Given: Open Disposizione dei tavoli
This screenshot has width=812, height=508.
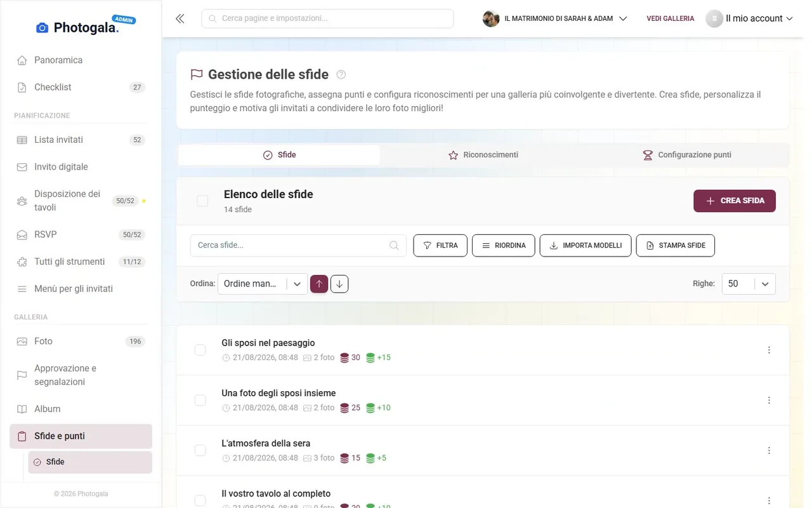Looking at the screenshot, I should tap(81, 201).
